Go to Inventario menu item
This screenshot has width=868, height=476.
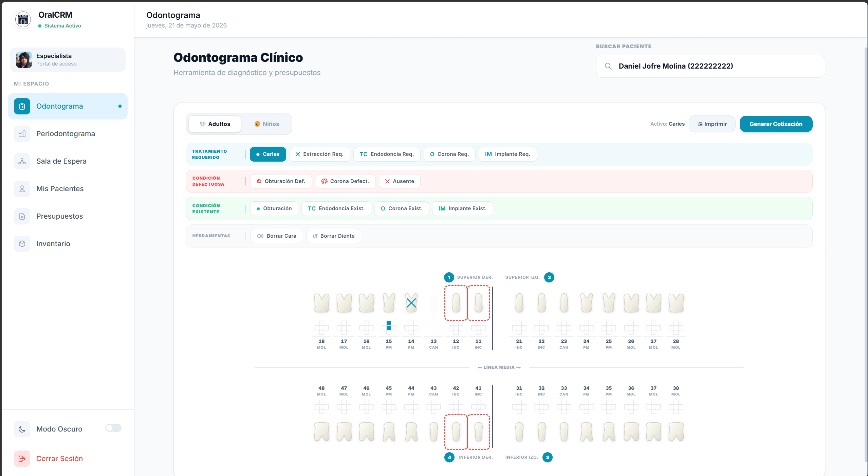coord(68,244)
